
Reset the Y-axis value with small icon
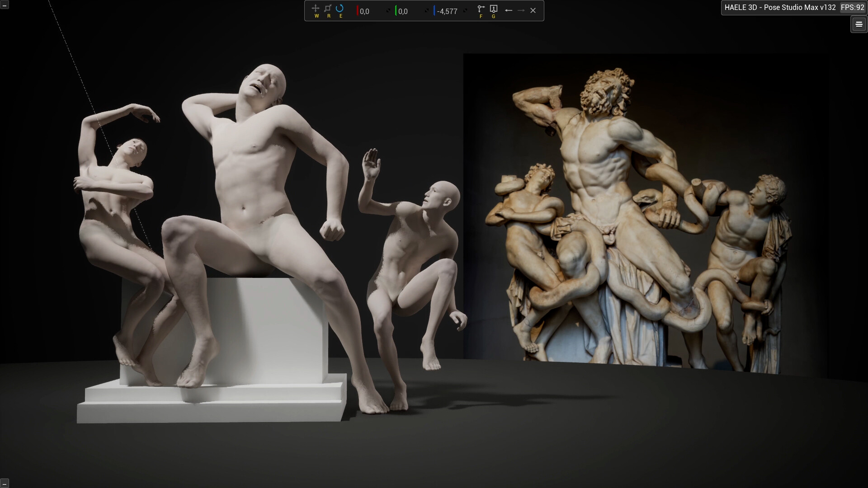point(426,11)
